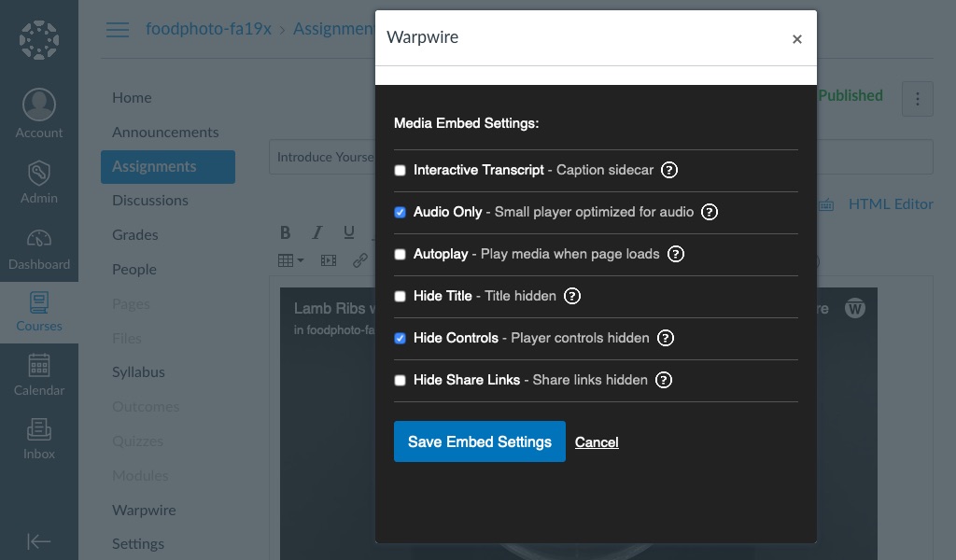
Task: Toggle the hamburger course menu
Action: click(117, 29)
